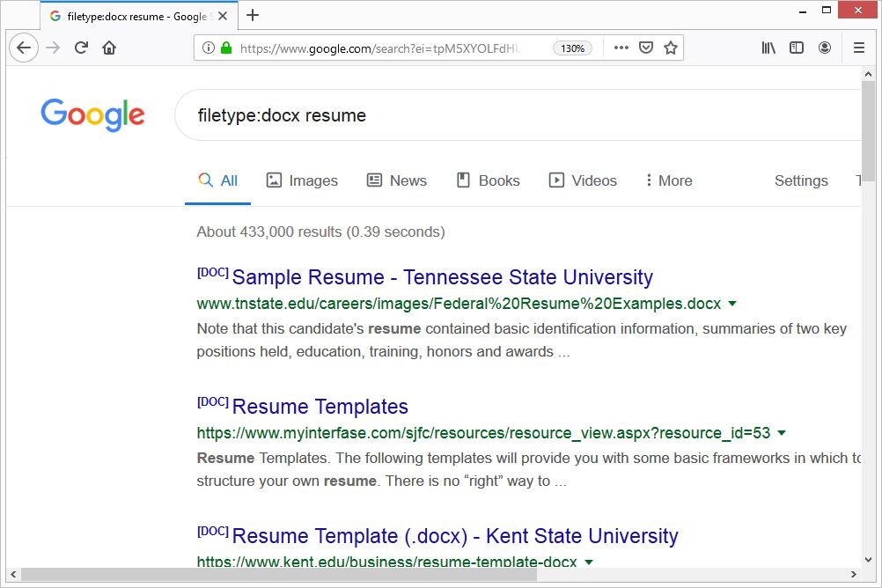882x588 pixels.
Task: Click the myinterfase.com green URL text
Action: 484,433
